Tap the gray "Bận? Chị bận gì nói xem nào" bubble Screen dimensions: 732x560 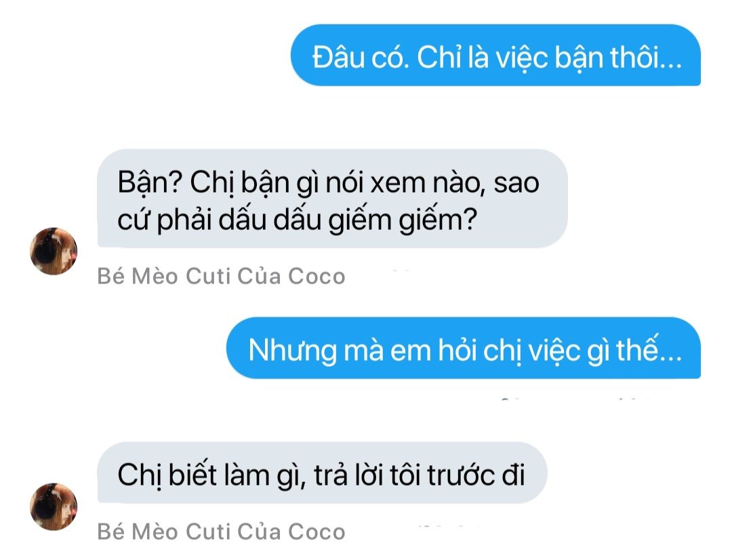pyautogui.click(x=332, y=199)
